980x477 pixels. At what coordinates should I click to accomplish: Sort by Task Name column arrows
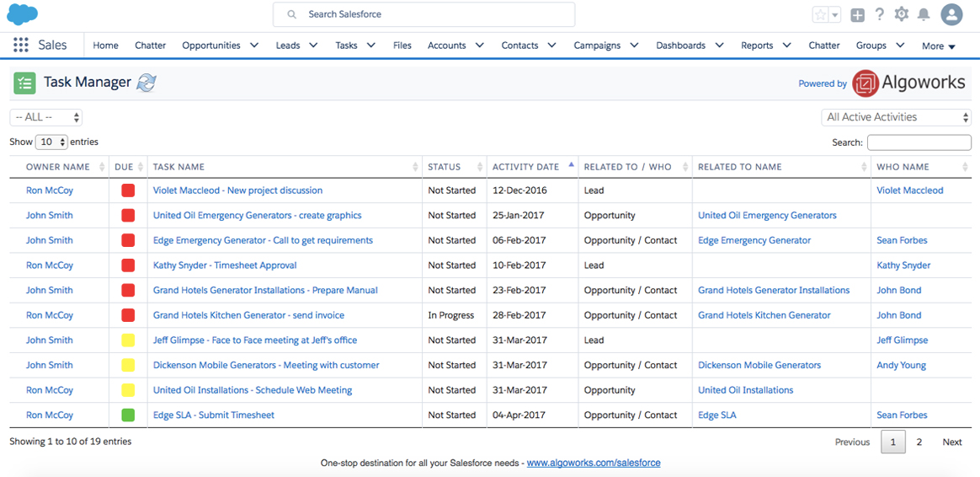[416, 167]
